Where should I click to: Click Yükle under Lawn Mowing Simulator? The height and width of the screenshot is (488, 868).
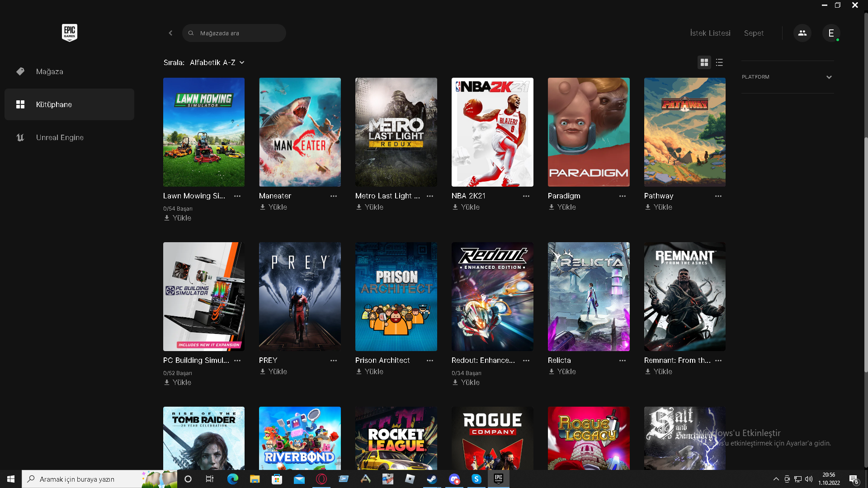click(177, 218)
